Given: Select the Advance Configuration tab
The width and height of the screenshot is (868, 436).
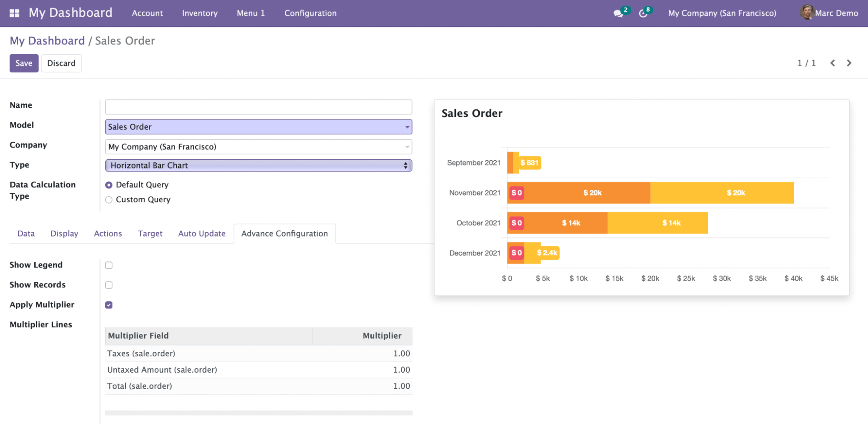Looking at the screenshot, I should (x=285, y=234).
